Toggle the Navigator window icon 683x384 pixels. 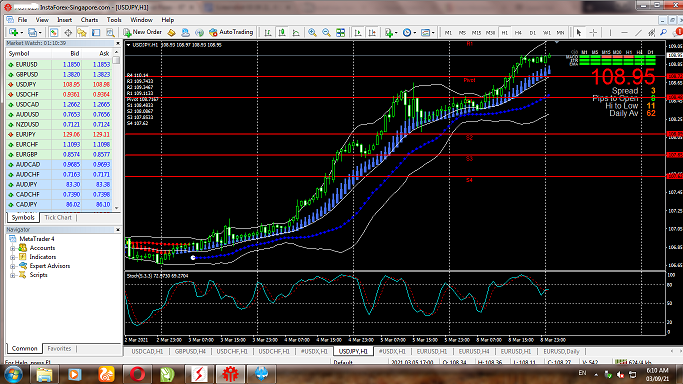click(82, 33)
